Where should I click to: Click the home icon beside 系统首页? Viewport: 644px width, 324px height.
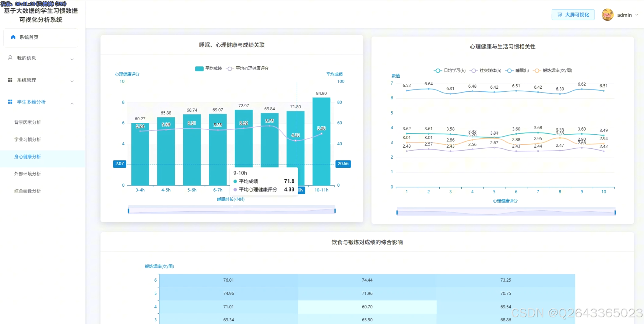coord(13,37)
